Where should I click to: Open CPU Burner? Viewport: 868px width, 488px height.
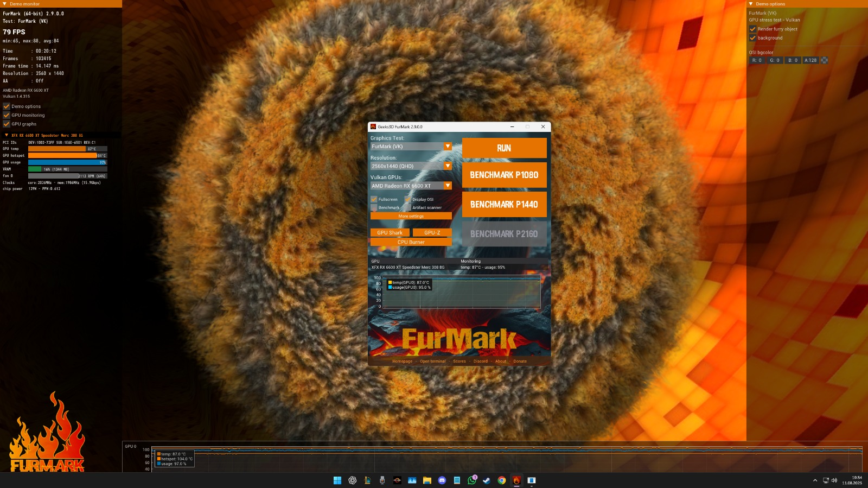(x=411, y=242)
